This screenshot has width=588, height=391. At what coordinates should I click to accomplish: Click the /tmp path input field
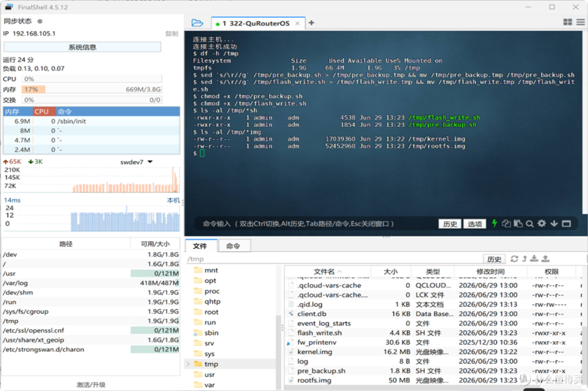[x=334, y=259]
